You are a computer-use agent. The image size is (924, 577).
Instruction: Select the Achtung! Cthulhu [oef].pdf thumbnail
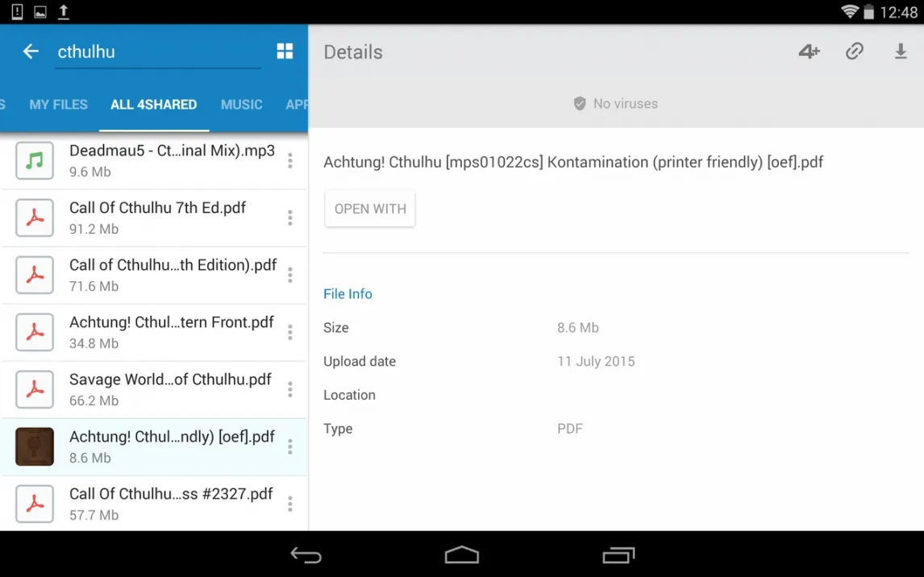[x=35, y=447]
